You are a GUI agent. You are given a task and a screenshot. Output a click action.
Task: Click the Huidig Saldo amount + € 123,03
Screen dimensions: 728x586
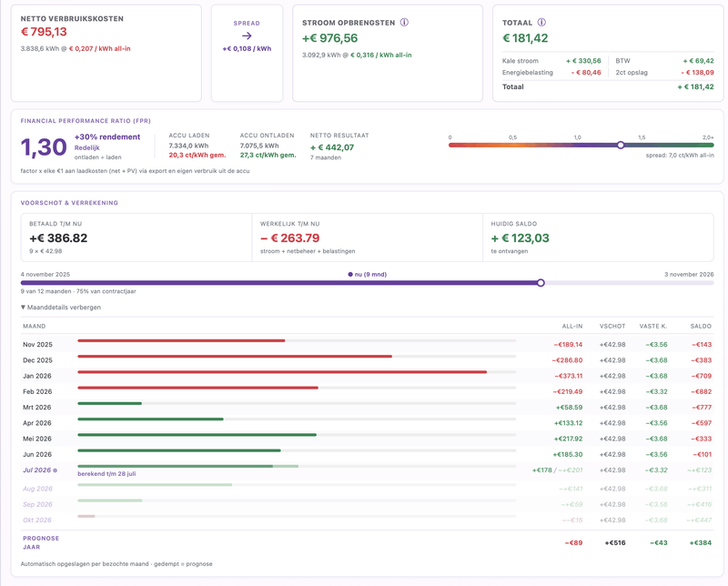(520, 238)
